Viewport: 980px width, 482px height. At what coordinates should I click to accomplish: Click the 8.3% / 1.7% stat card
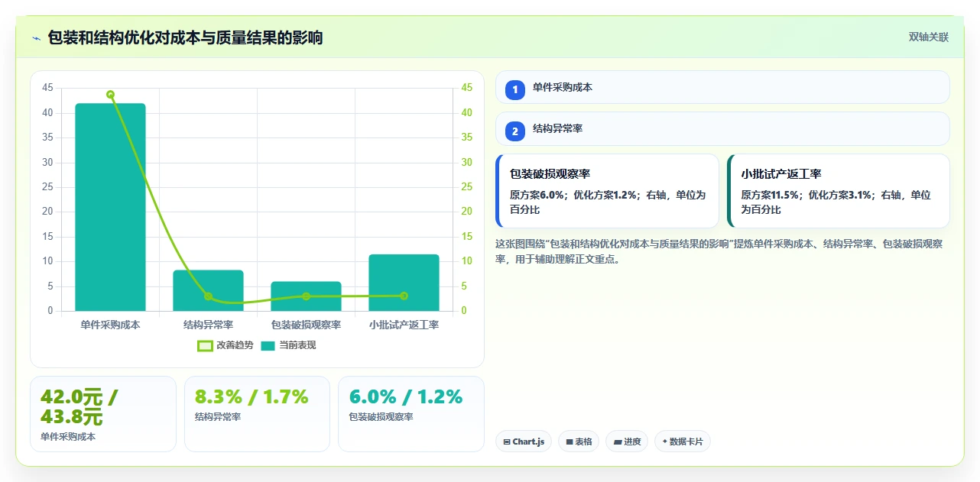257,414
